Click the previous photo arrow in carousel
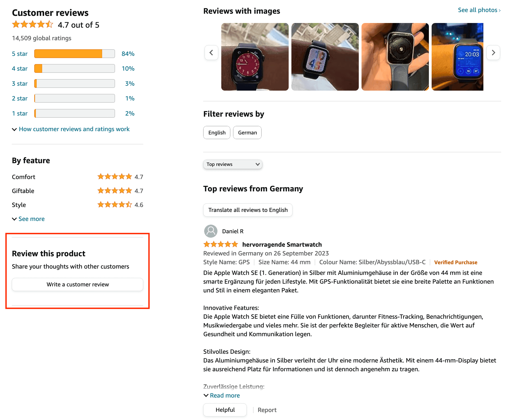Screen dimensions: 522x420 [211, 53]
